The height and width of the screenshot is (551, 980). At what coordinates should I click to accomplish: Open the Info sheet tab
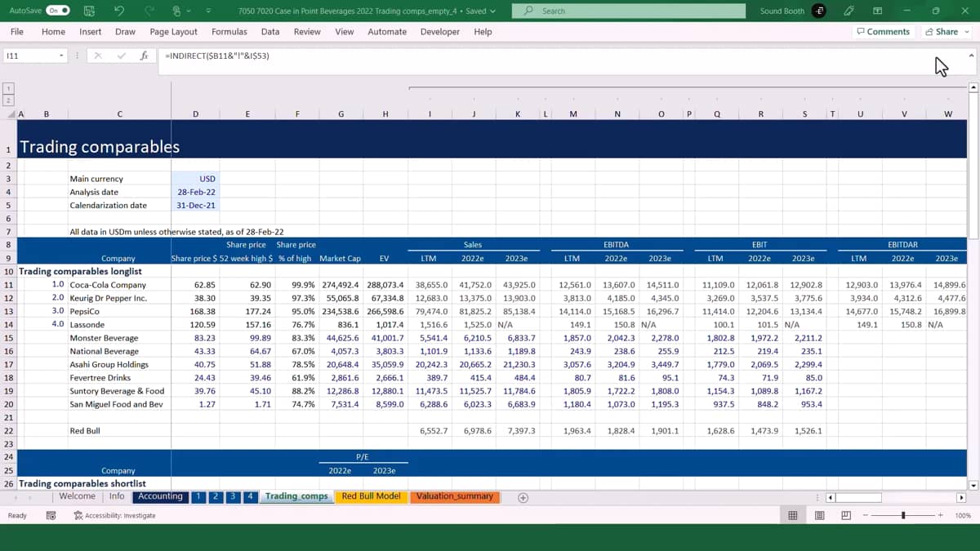click(117, 496)
